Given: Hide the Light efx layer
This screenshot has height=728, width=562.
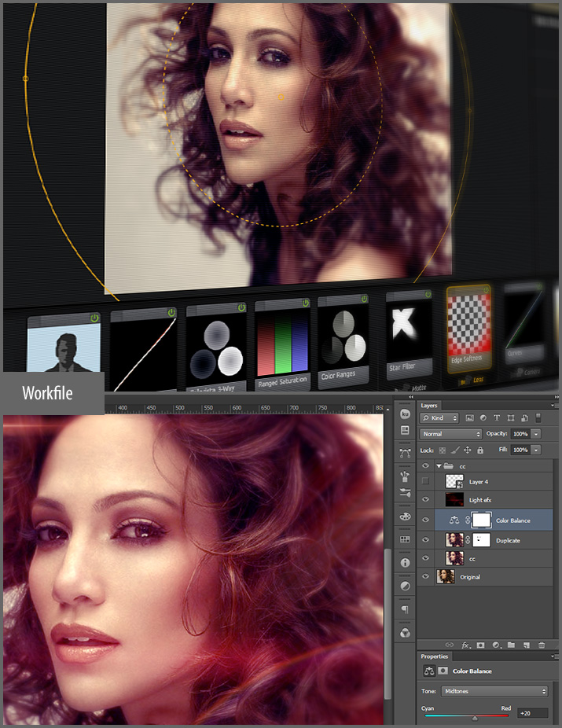Looking at the screenshot, I should tap(425, 499).
